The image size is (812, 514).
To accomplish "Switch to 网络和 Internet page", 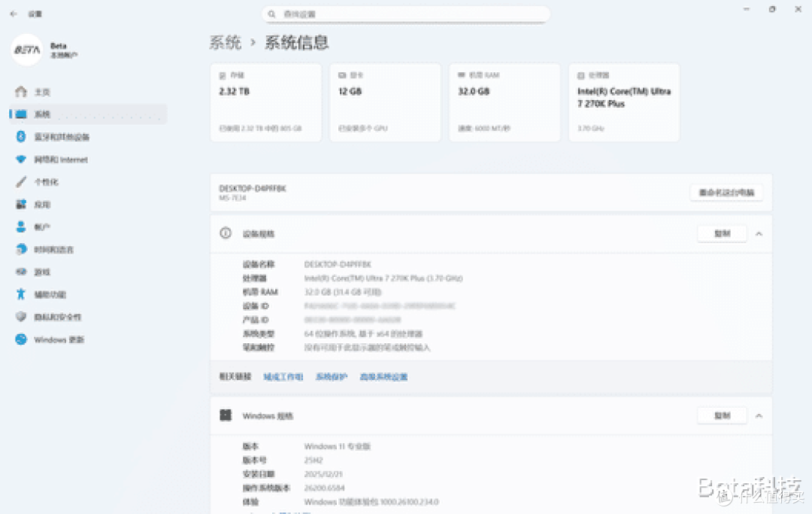I will 88,159.
